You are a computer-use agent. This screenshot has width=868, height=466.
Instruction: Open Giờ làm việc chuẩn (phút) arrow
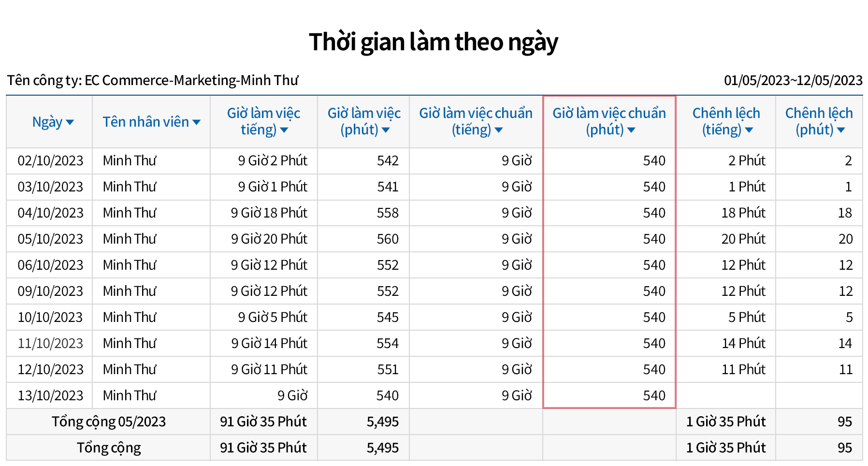[631, 130]
